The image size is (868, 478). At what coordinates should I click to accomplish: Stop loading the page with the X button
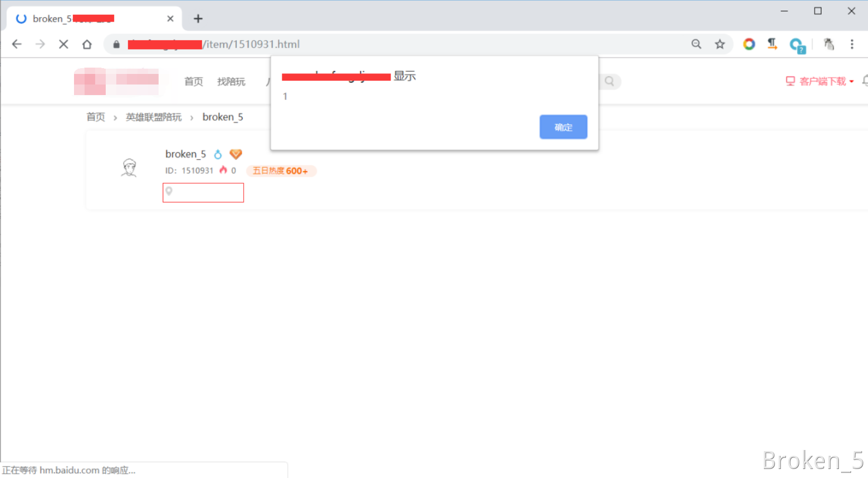tap(63, 44)
